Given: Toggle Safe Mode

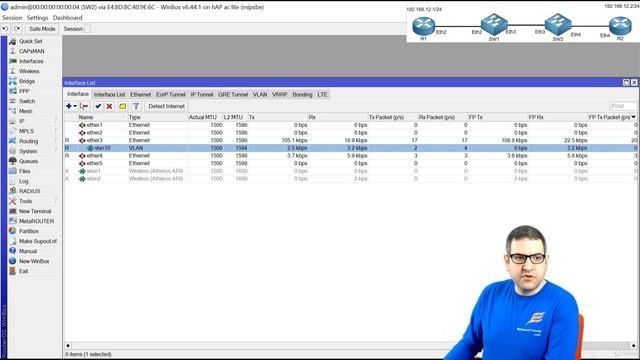Looking at the screenshot, I should click(x=42, y=29).
